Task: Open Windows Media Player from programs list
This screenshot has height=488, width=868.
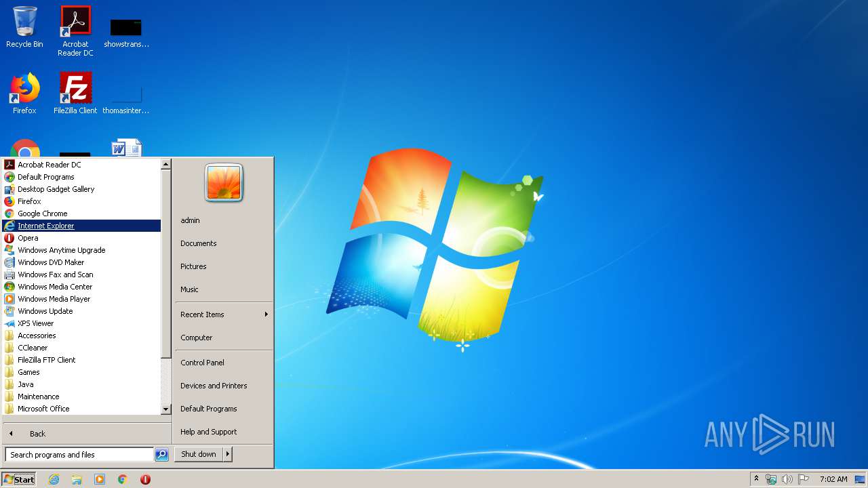Action: [81, 299]
